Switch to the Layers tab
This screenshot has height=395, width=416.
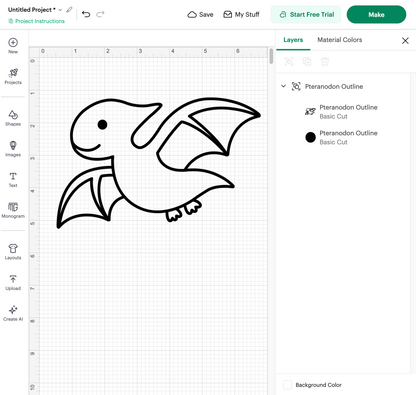293,40
